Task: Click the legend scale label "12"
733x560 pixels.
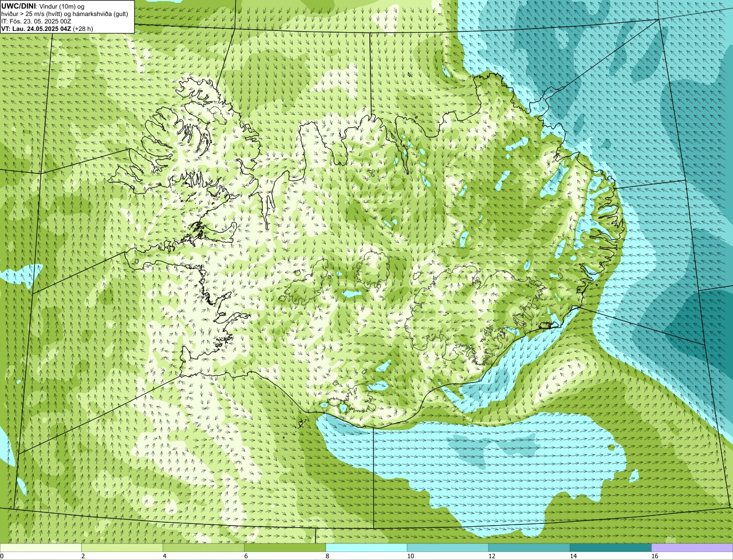Action: (492, 556)
